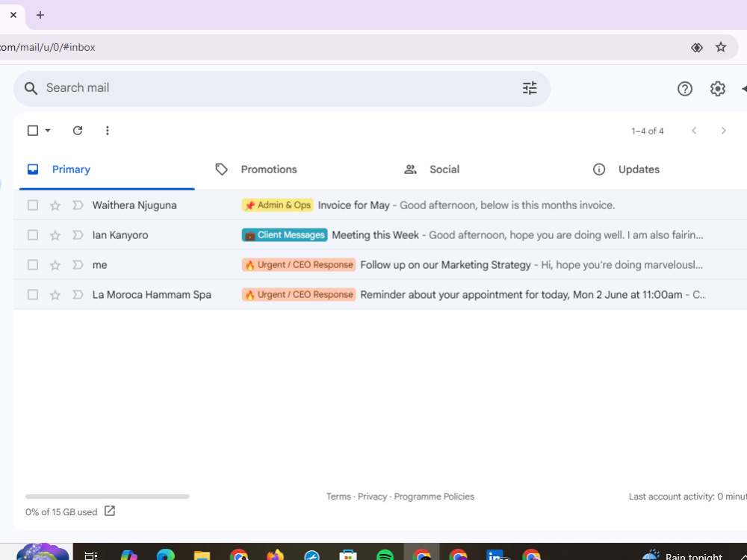Viewport: 747px width, 560px height.
Task: Bookmark this page with the star icon
Action: click(721, 47)
